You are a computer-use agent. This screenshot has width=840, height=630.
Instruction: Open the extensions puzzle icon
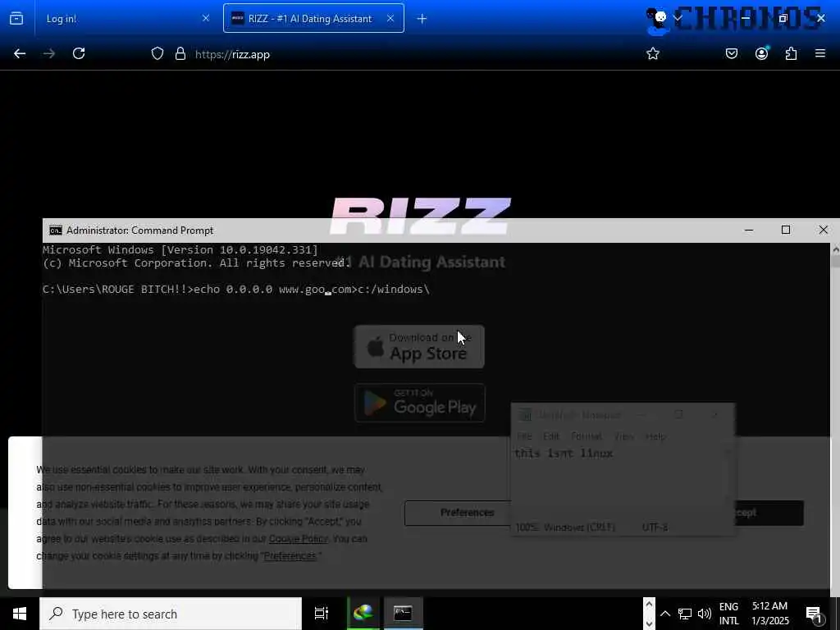[x=791, y=53]
